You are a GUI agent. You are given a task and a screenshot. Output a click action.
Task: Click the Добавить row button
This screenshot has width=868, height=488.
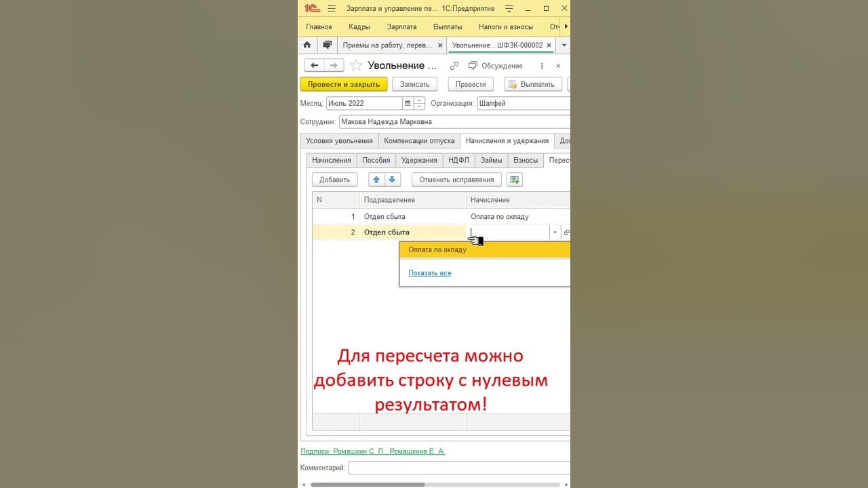(334, 180)
